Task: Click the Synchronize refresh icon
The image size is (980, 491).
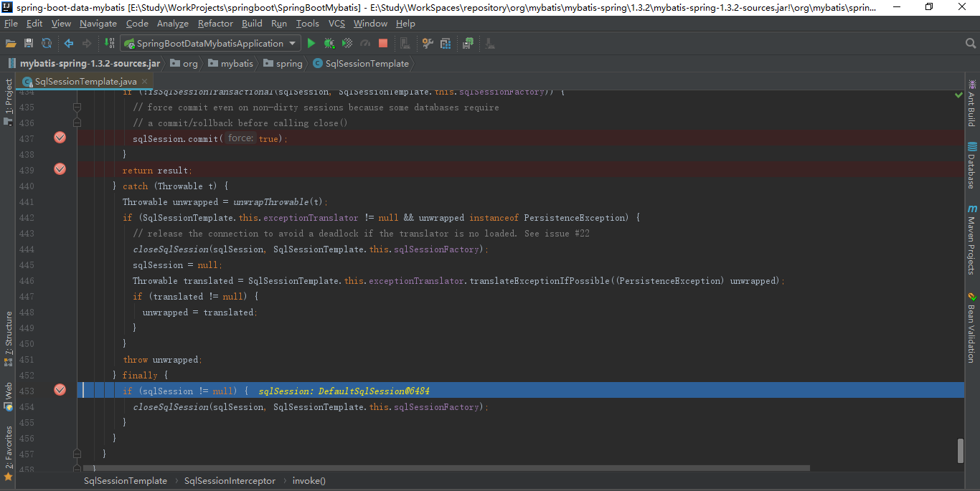Action: tap(47, 44)
